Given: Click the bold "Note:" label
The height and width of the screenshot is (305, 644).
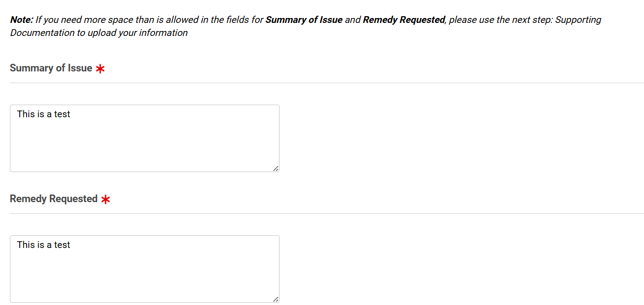Looking at the screenshot, I should (22, 20).
